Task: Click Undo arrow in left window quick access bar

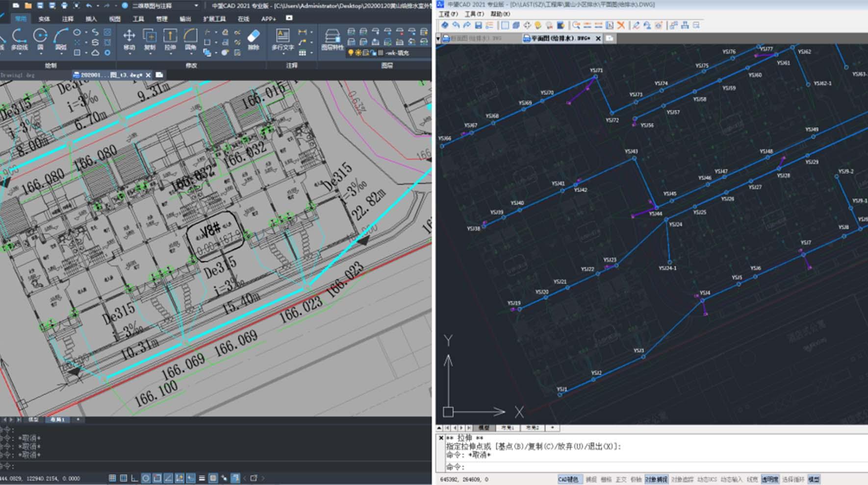Action: click(89, 6)
